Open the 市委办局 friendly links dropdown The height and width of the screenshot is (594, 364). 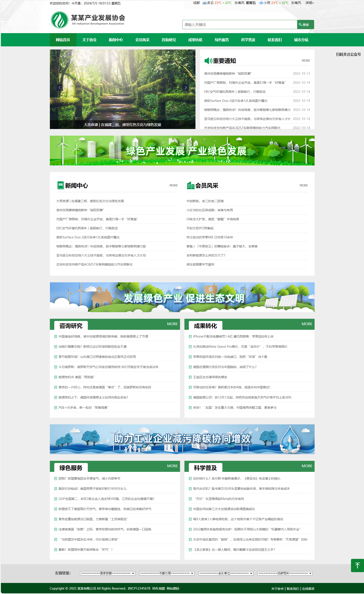167,573
